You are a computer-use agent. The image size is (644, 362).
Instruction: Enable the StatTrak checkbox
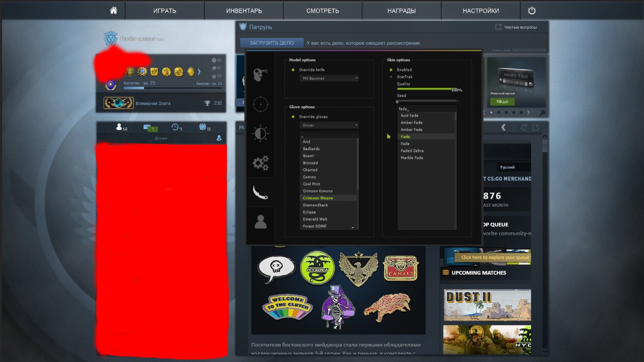pyautogui.click(x=391, y=77)
